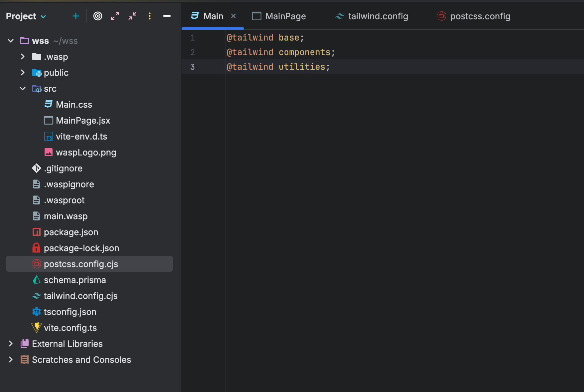Screen dimensions: 584x392
Task: Click the Scratches and Consoles icon
Action: click(25, 359)
